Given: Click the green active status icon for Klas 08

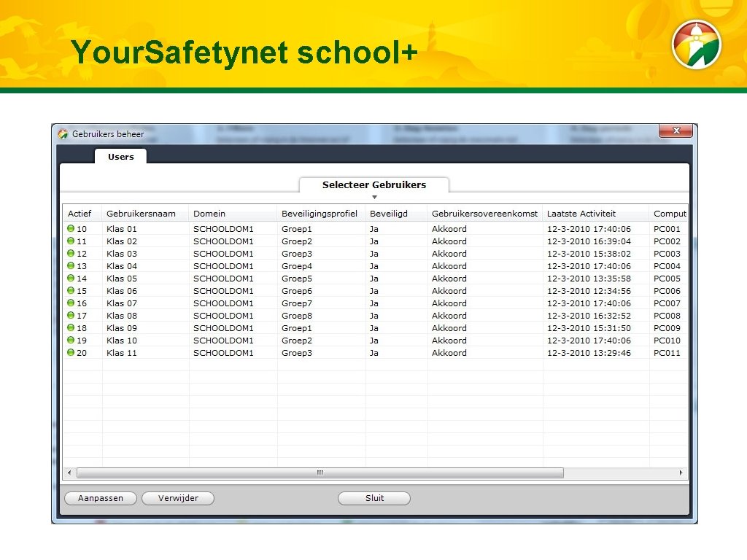Looking at the screenshot, I should 71,315.
